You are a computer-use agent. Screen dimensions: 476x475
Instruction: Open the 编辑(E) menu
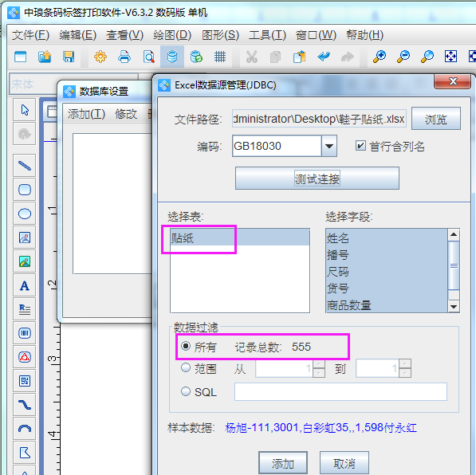tap(77, 35)
